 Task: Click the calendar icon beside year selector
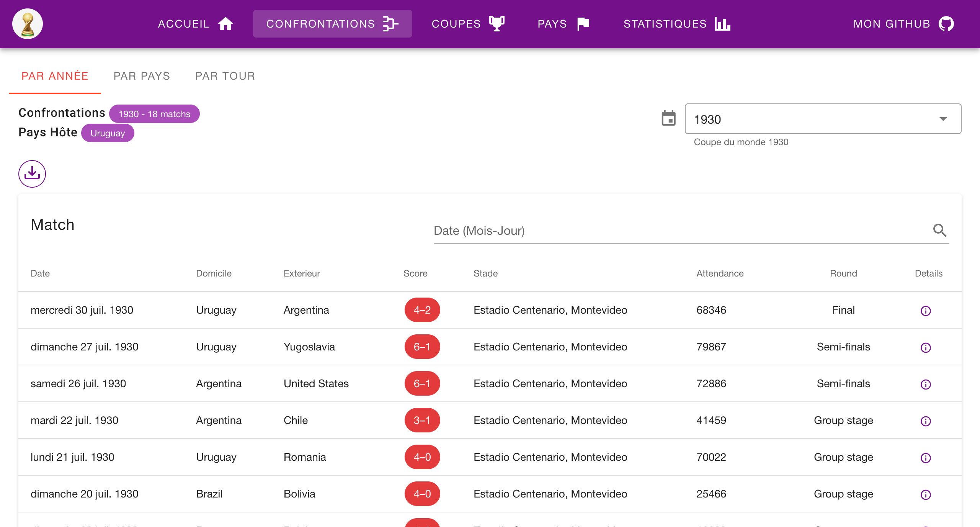point(668,118)
